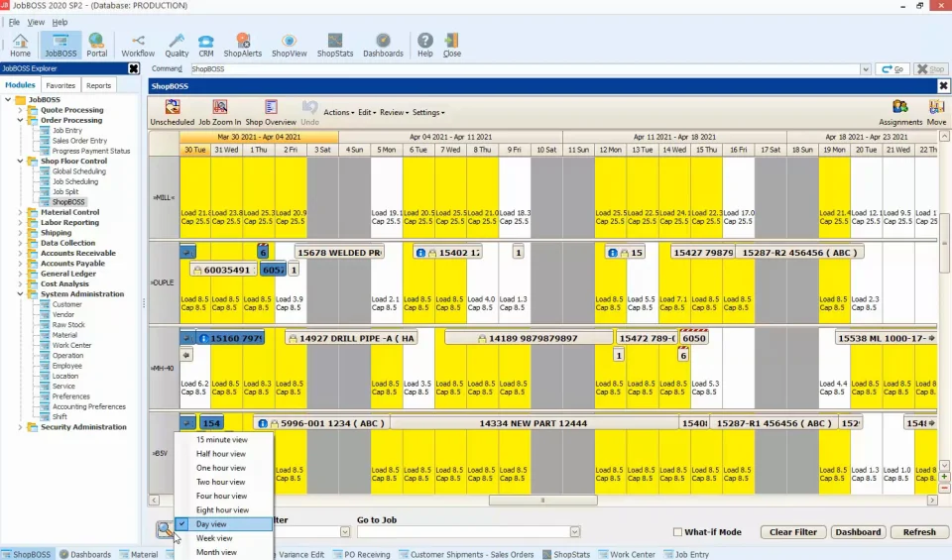The width and height of the screenshot is (952, 560).
Task: Expand the Quote Processing node
Action: [x=20, y=110]
